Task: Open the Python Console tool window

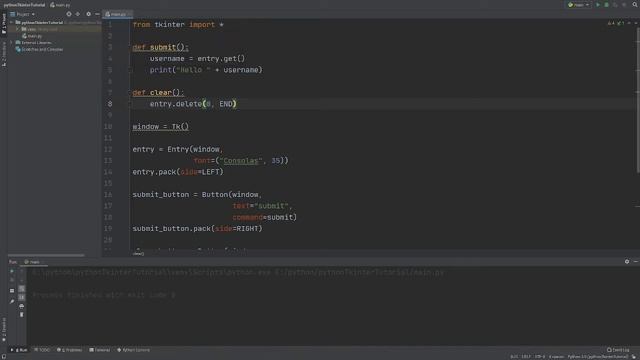Action: 133,350
